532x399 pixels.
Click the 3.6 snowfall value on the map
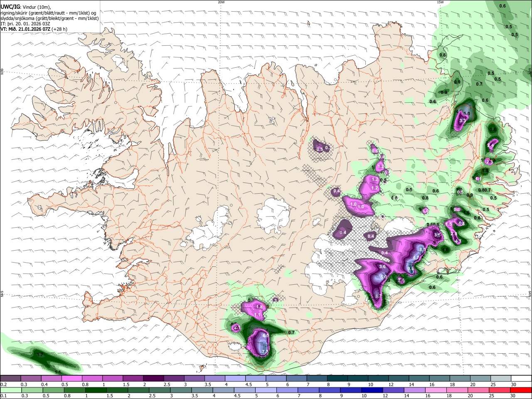tap(382, 266)
